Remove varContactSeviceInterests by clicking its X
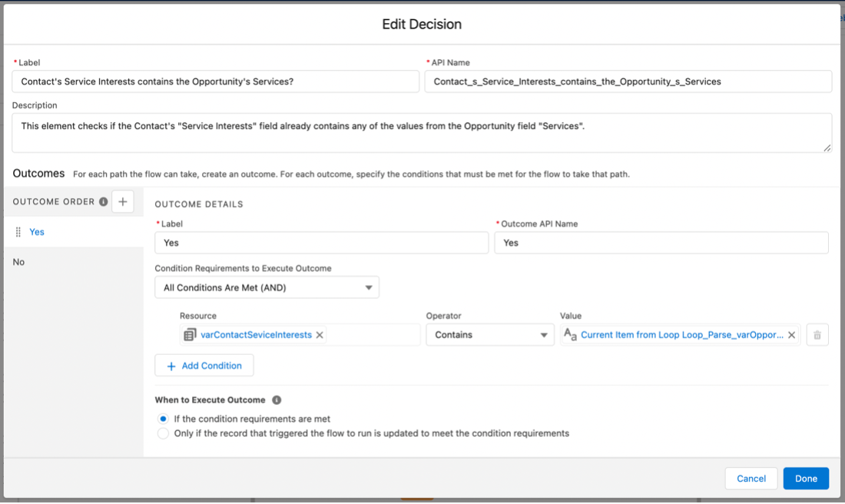845x504 pixels. [x=320, y=334]
